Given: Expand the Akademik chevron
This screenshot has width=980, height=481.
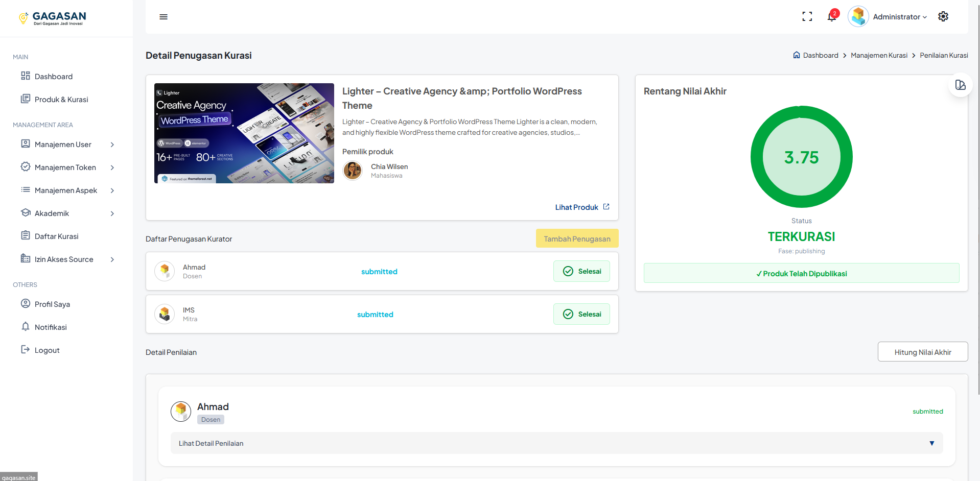Looking at the screenshot, I should pyautogui.click(x=112, y=213).
